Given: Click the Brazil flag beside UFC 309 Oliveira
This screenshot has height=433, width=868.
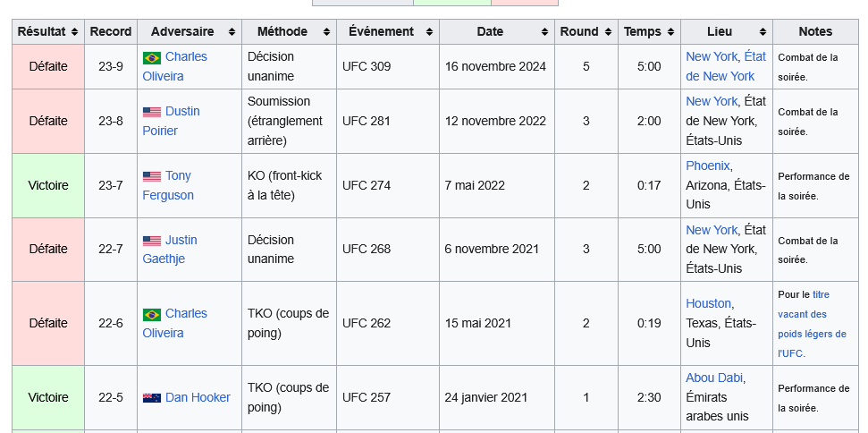Looking at the screenshot, I should point(152,57).
